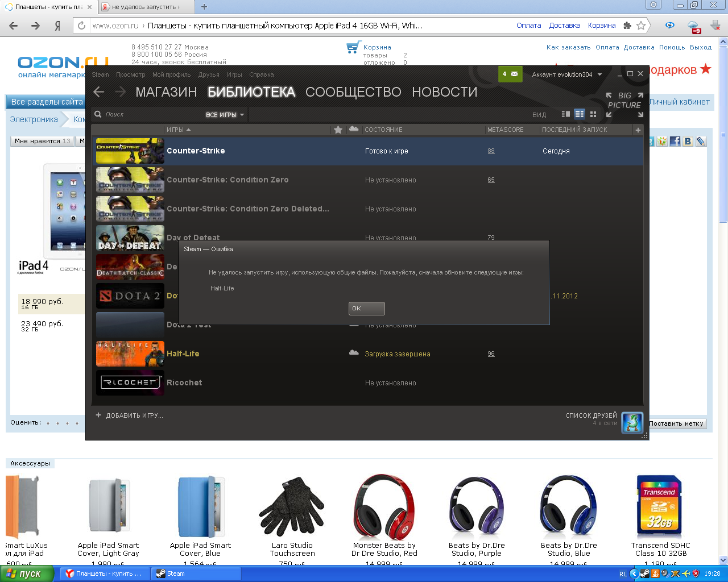The image size is (728, 582).
Task: Open Список друзей friends list
Action: tap(591, 415)
